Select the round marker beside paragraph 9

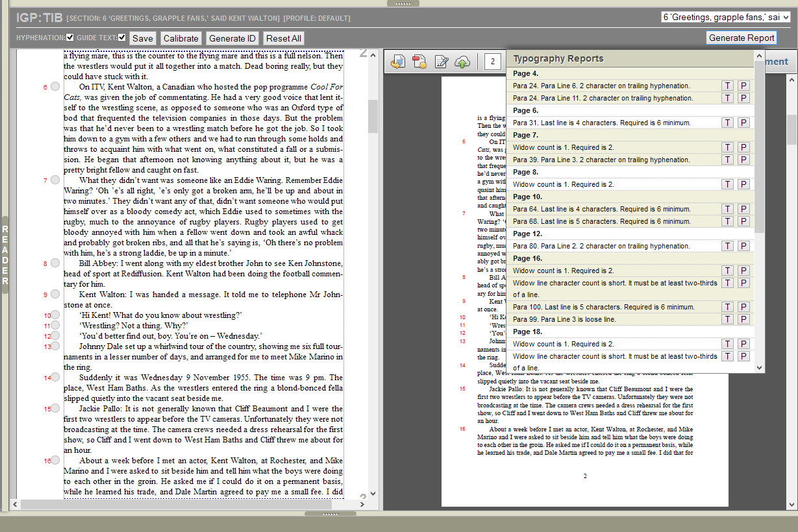[x=55, y=295]
